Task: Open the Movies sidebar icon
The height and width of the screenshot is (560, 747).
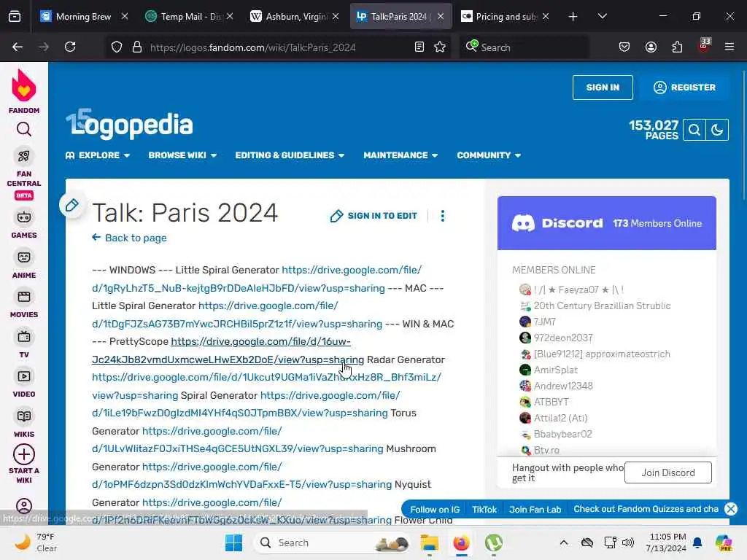Action: pos(24,297)
